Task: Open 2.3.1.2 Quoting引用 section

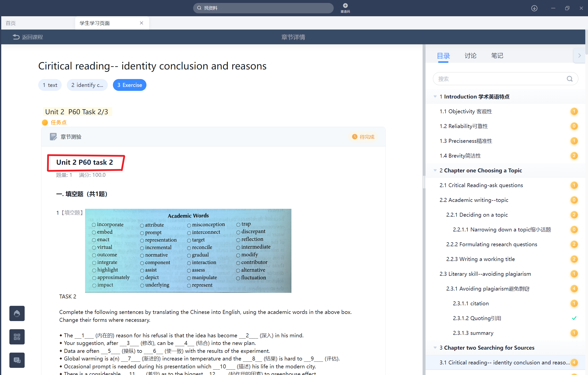Action: (477, 318)
